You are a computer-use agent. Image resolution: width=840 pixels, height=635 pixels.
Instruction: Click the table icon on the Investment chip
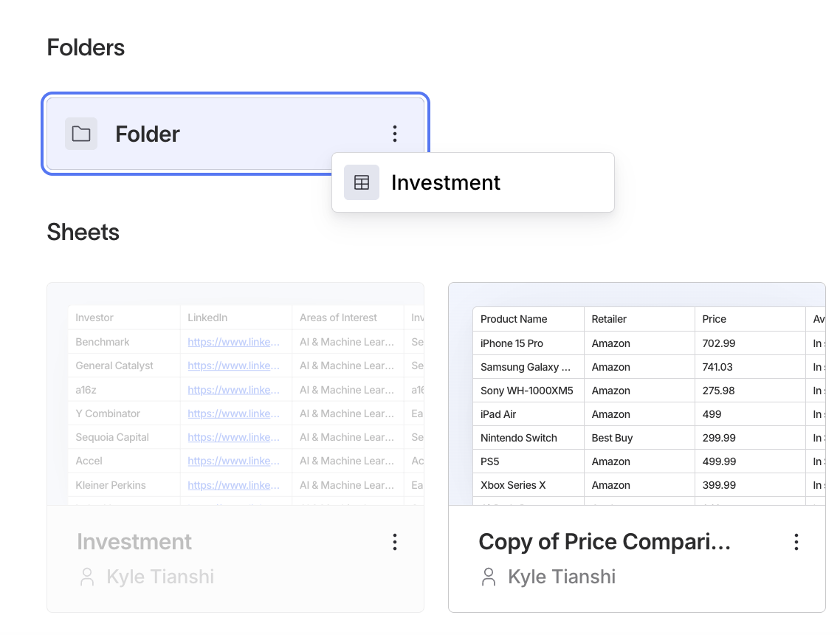362,182
